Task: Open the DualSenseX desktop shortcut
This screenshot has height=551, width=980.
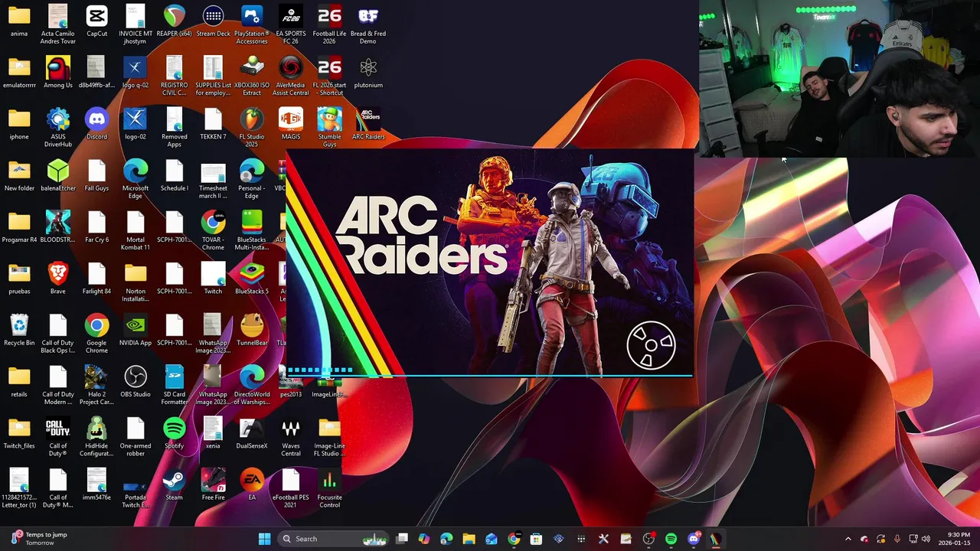Action: [252, 432]
